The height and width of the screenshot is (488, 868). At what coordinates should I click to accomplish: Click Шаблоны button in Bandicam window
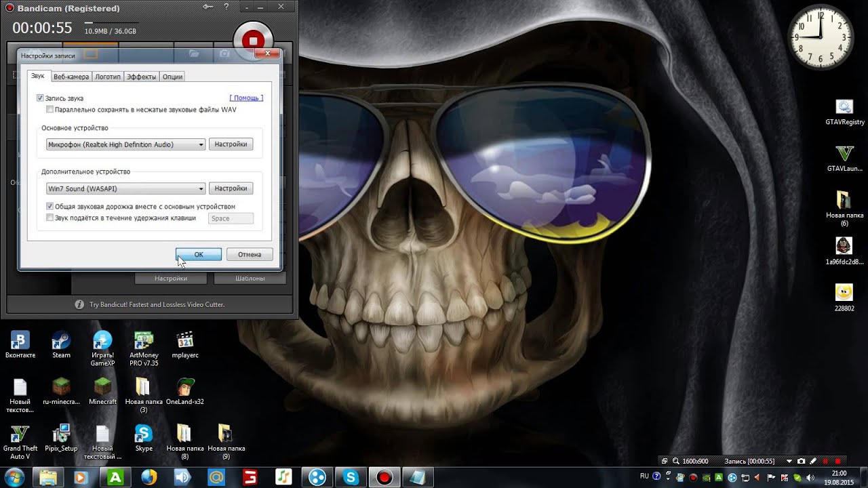(x=250, y=278)
